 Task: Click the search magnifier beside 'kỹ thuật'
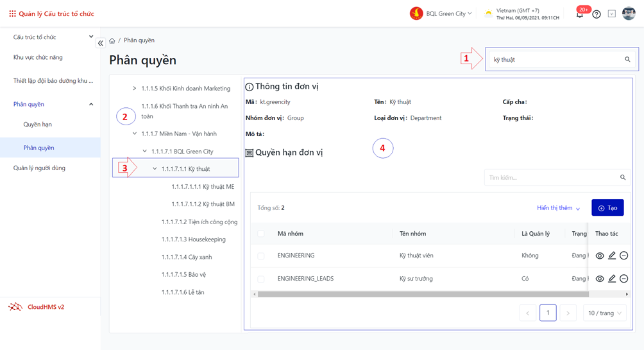pyautogui.click(x=627, y=60)
